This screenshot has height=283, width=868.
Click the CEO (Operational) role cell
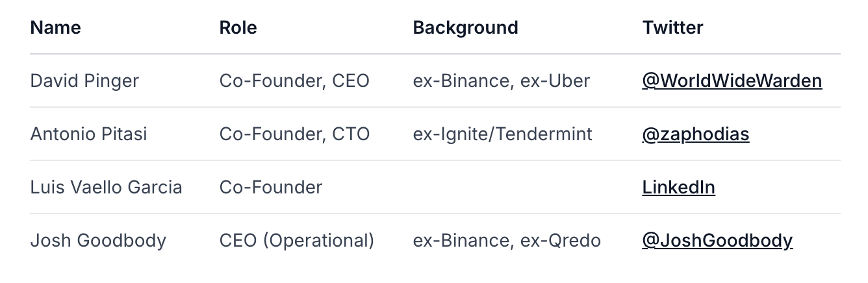(x=297, y=241)
